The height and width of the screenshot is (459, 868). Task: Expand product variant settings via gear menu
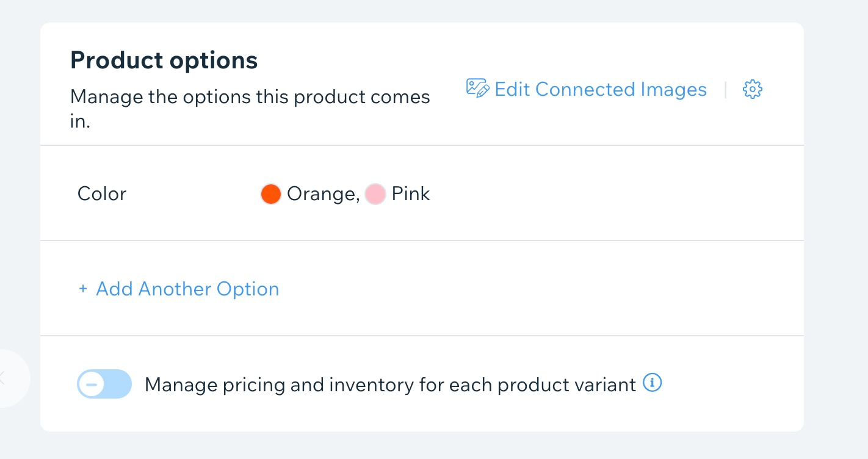[x=752, y=89]
